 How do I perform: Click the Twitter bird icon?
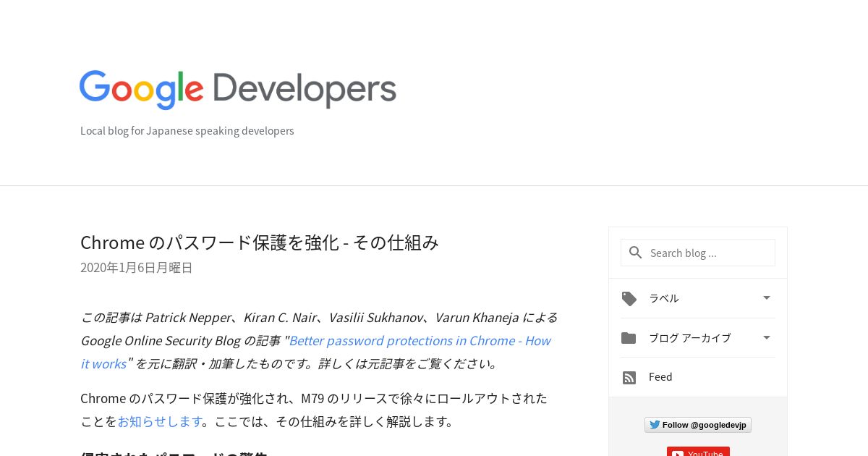(x=655, y=425)
